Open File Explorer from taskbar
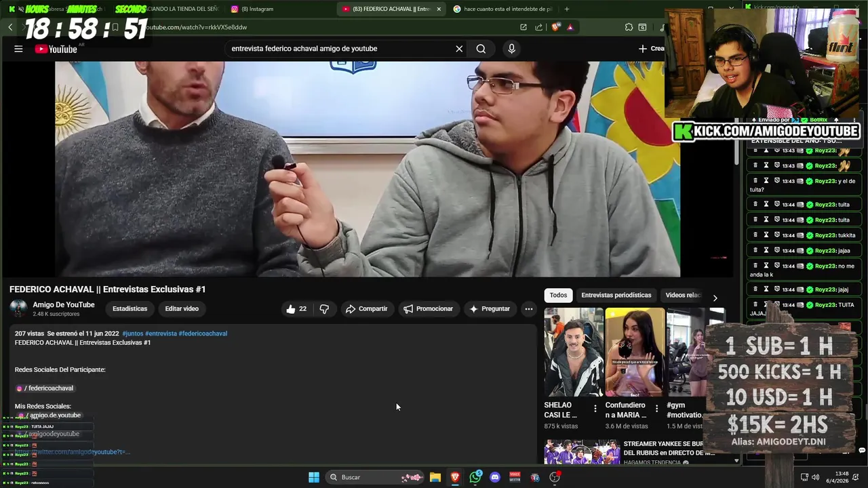Image resolution: width=868 pixels, height=488 pixels. click(x=435, y=477)
